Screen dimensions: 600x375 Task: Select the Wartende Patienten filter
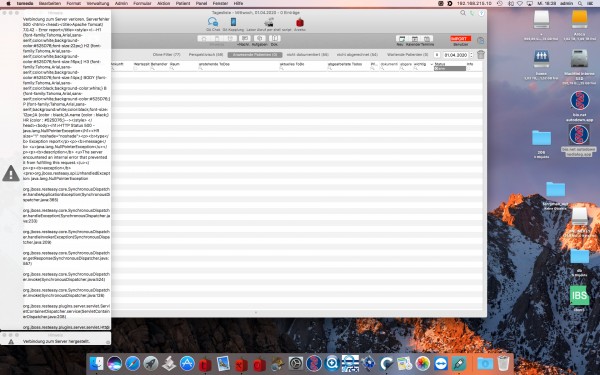408,55
